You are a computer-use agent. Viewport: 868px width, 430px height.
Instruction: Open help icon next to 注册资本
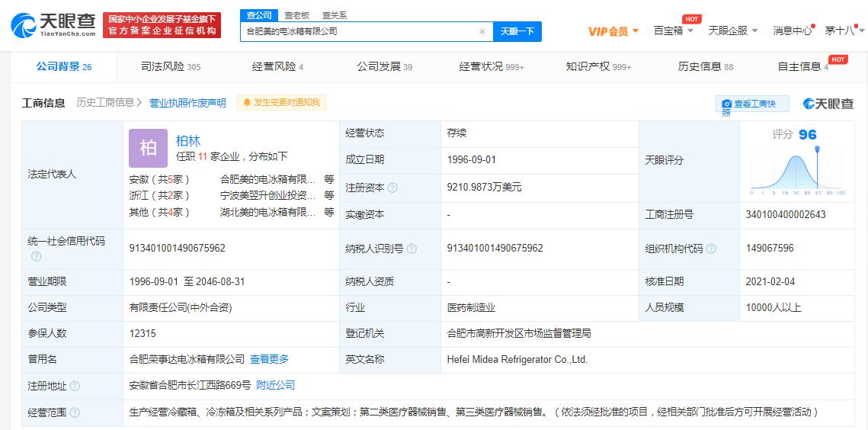pos(392,188)
